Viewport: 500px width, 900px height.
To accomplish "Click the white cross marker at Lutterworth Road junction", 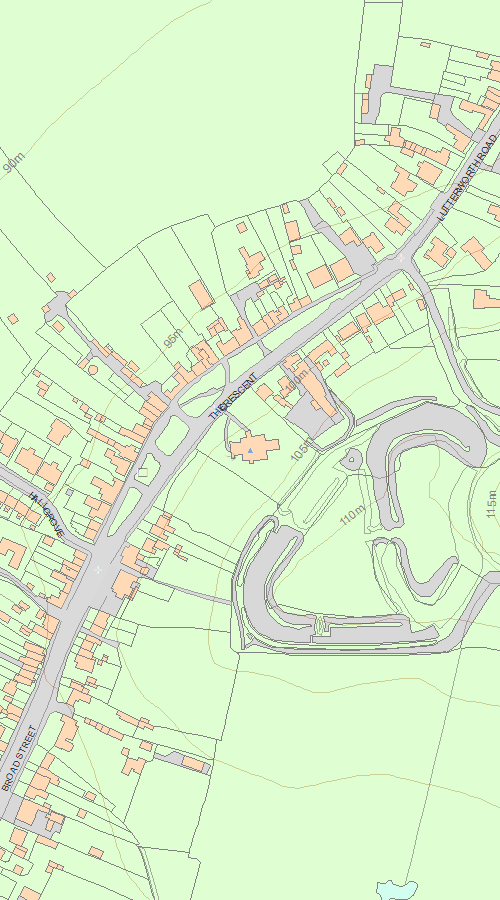I will point(401,258).
